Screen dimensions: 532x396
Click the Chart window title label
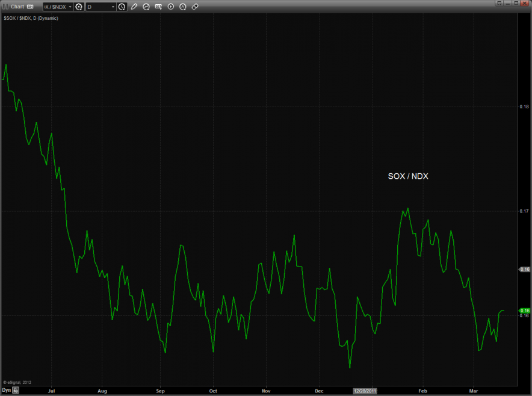tap(17, 7)
